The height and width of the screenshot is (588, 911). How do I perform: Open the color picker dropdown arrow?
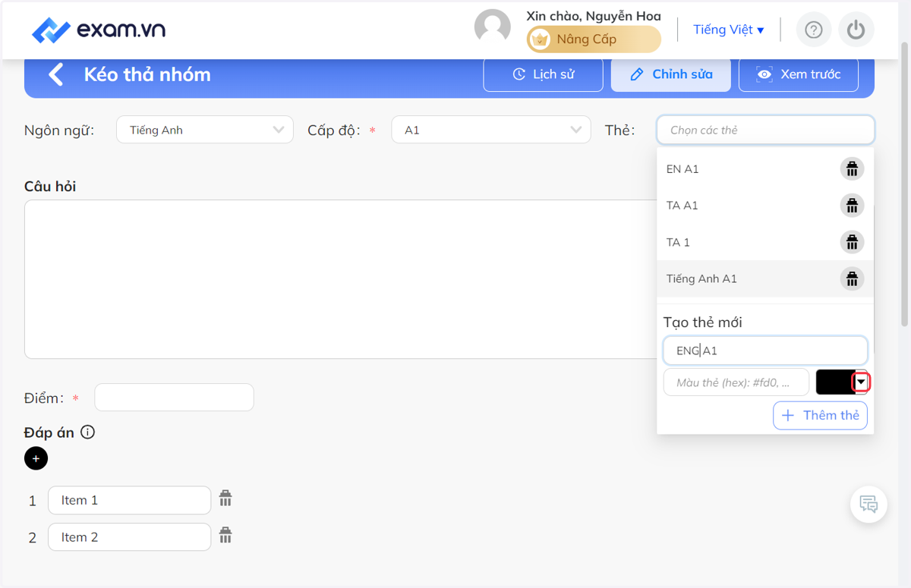click(x=861, y=382)
